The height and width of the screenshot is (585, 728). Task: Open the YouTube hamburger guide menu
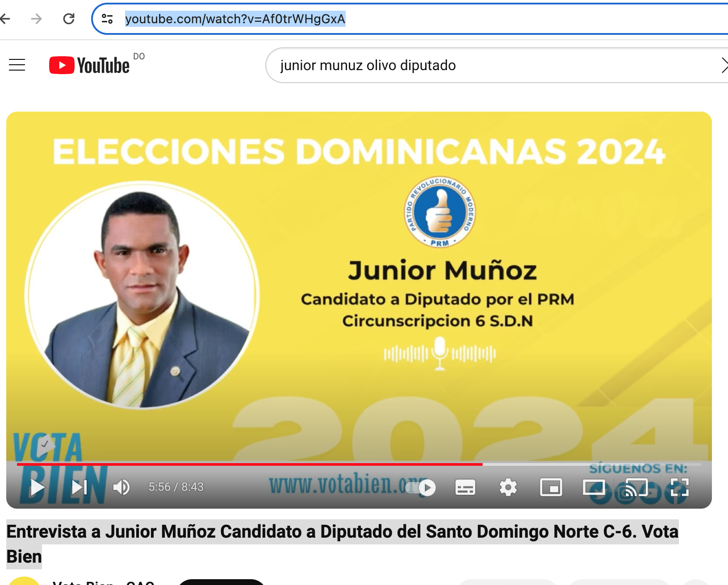coord(17,65)
